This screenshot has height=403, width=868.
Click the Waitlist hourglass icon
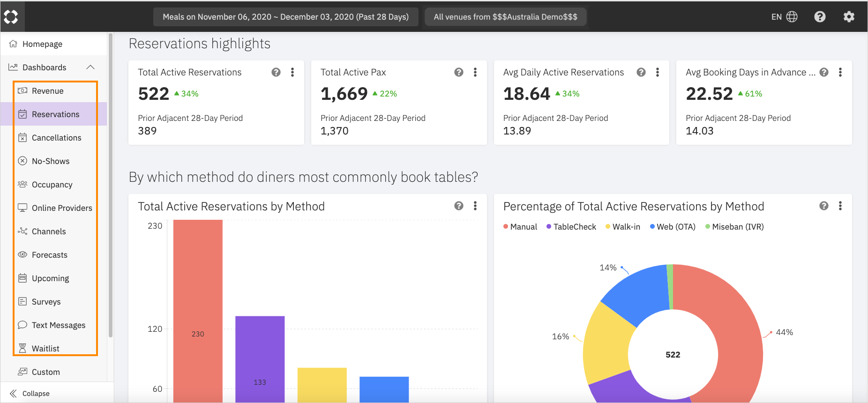pyautogui.click(x=22, y=348)
